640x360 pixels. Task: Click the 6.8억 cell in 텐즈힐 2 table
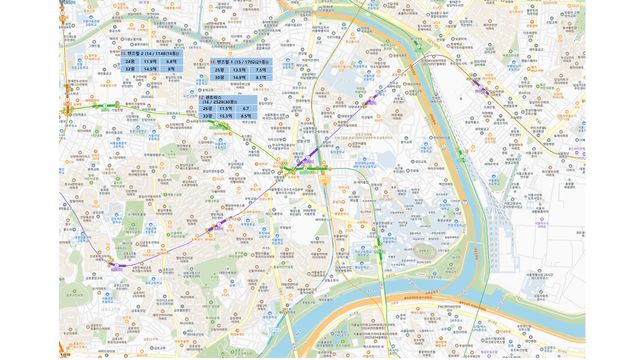pos(171,61)
